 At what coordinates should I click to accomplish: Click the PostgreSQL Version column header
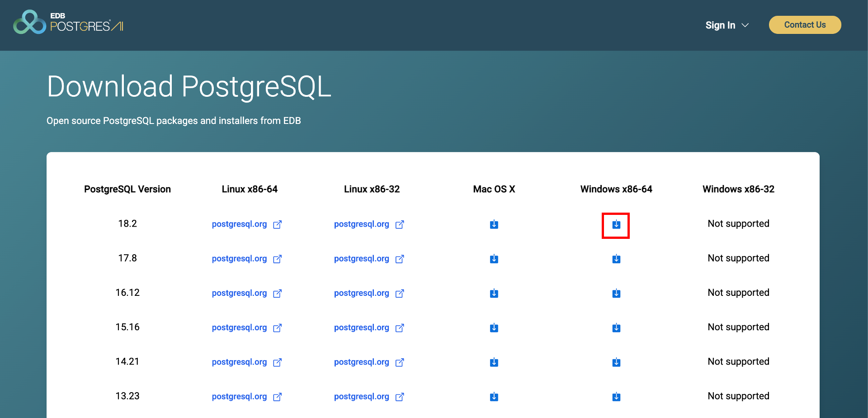click(x=127, y=189)
